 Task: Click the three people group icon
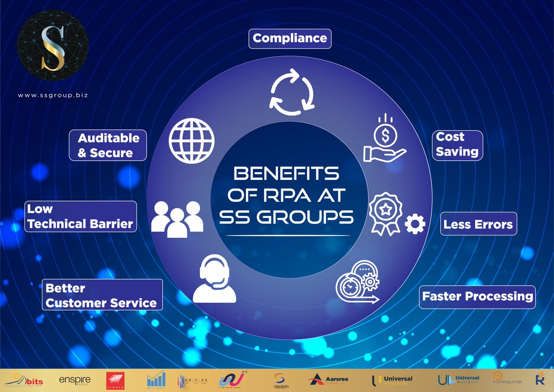click(177, 219)
